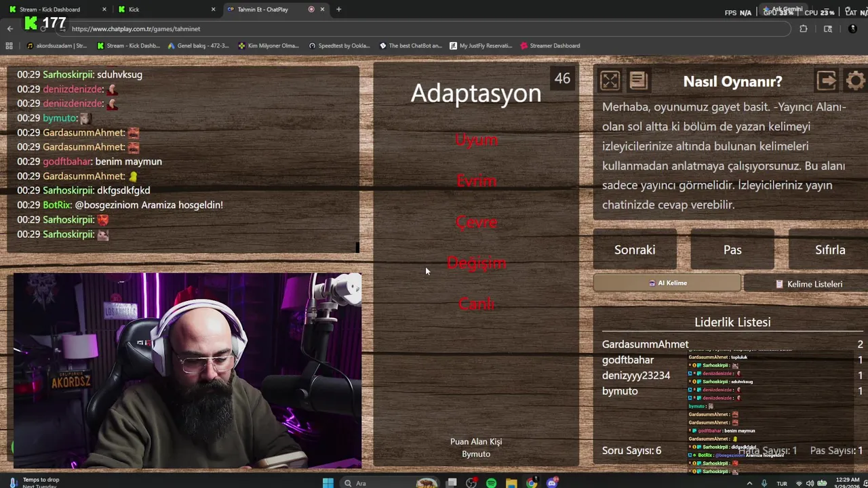Click the timer value 46
Image resolution: width=868 pixels, height=488 pixels.
[x=562, y=79]
